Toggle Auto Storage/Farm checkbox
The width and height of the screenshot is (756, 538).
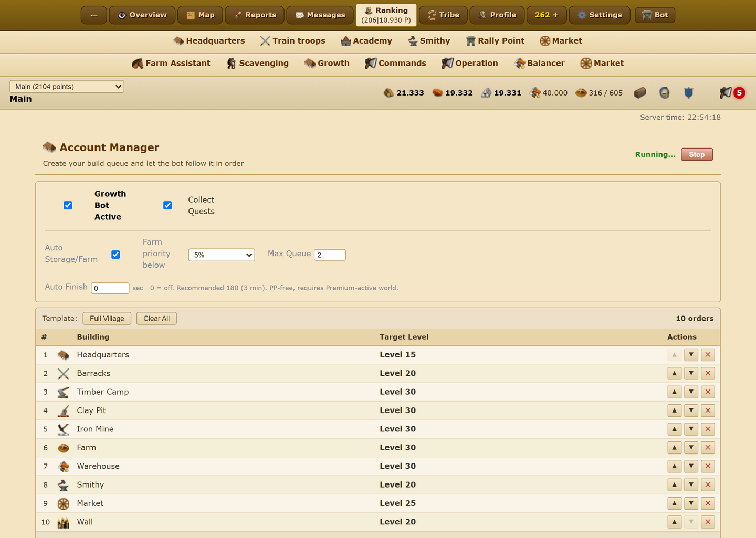coord(115,255)
